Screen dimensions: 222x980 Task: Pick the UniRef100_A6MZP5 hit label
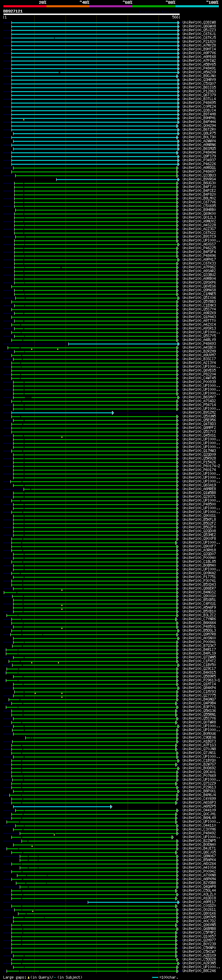pyautogui.click(x=199, y=806)
